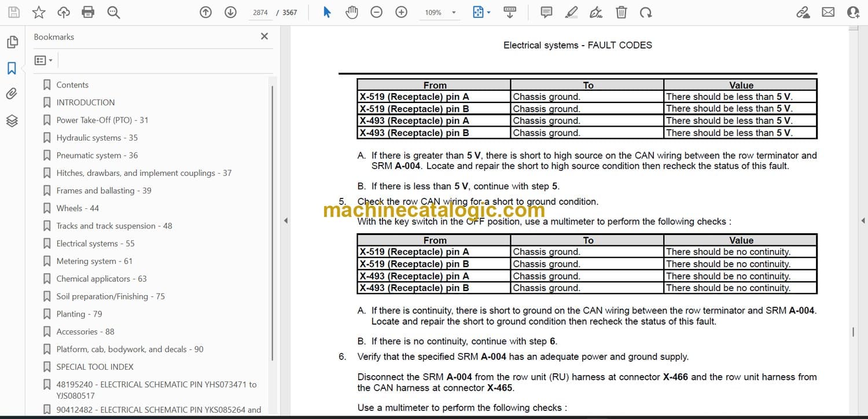Viewport: 868px width, 419px height.
Task: Bookmark this file with the star icon
Action: [x=39, y=12]
